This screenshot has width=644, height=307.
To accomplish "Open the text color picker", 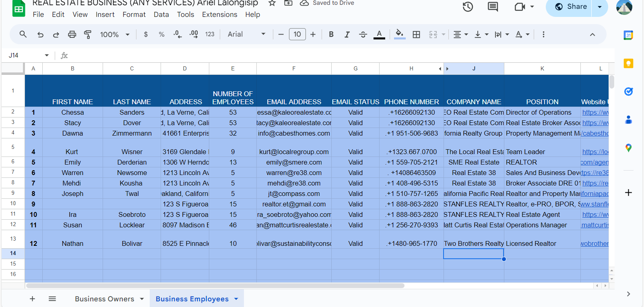I will pos(379,35).
